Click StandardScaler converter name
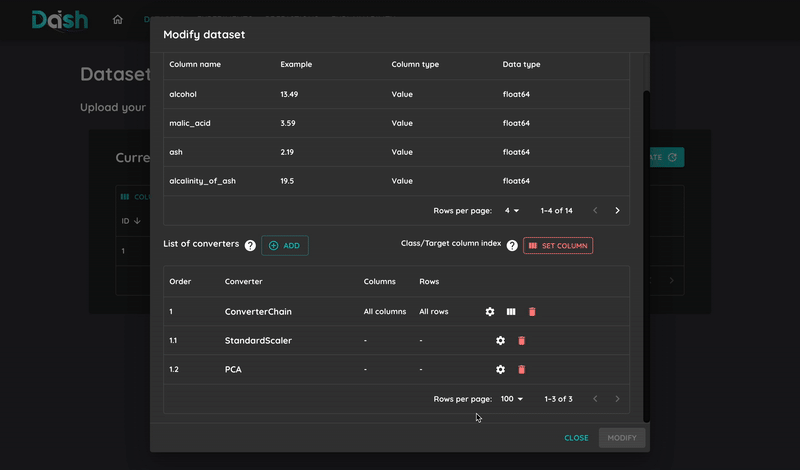 258,340
